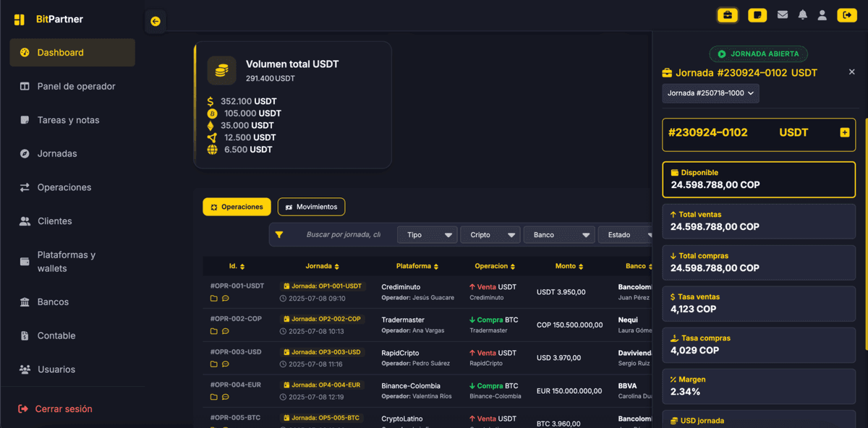Switch to the Movimientos tab
This screenshot has height=428, width=868.
pos(311,207)
